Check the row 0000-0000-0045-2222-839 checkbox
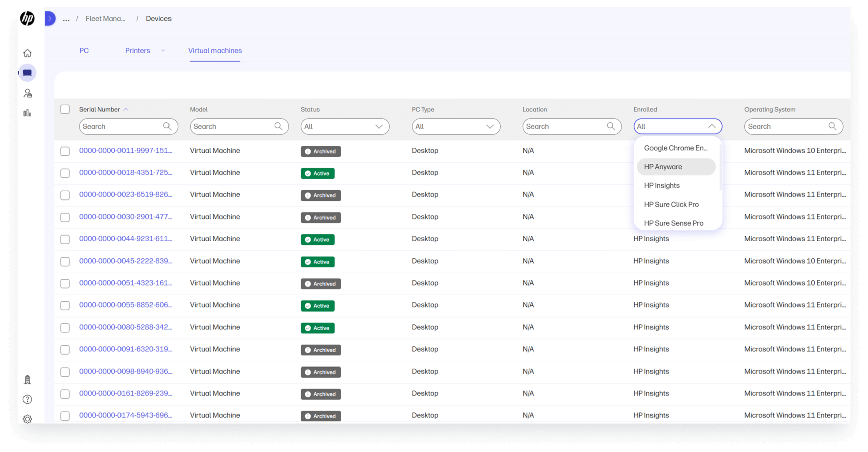Screen dimensions: 868x452 65,261
